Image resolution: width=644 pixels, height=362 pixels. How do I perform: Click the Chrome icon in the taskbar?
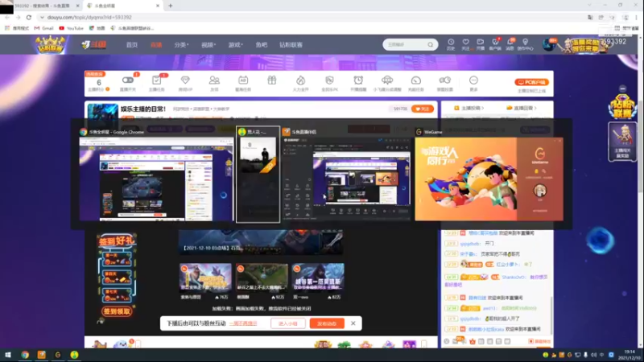point(25,355)
